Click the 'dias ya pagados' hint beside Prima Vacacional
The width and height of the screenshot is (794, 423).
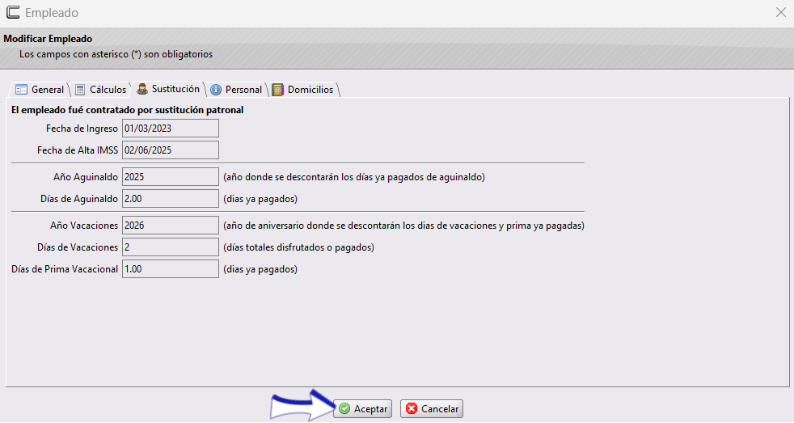260,269
